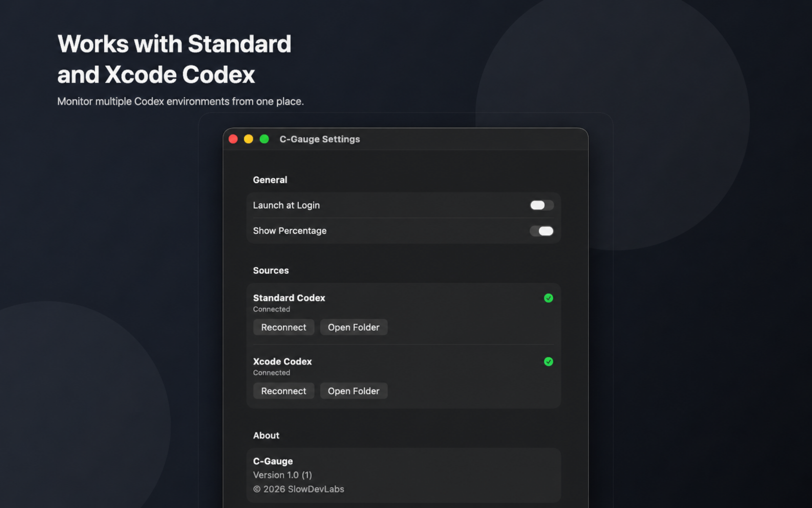
Task: Click the Xcode Codex source name
Action: pos(282,362)
